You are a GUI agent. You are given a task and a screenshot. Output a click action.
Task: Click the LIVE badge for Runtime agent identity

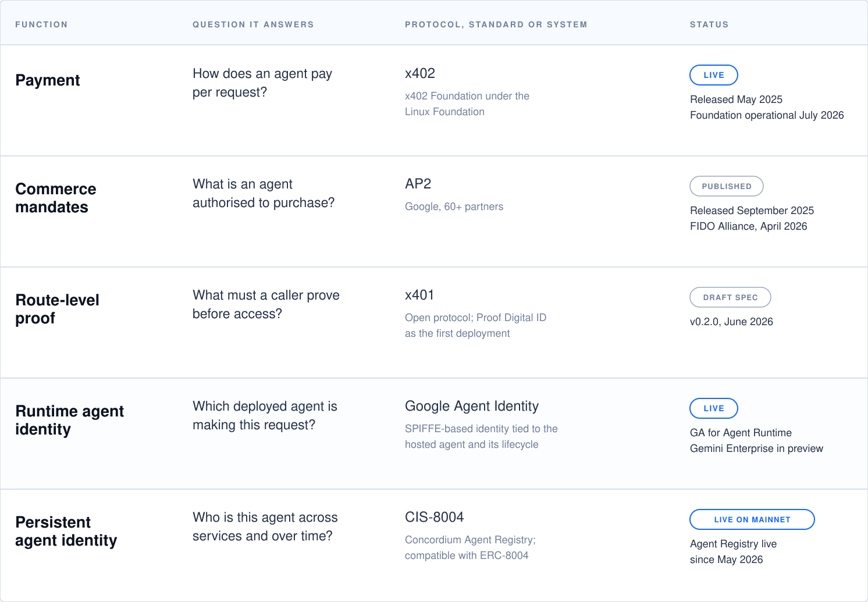(x=714, y=408)
